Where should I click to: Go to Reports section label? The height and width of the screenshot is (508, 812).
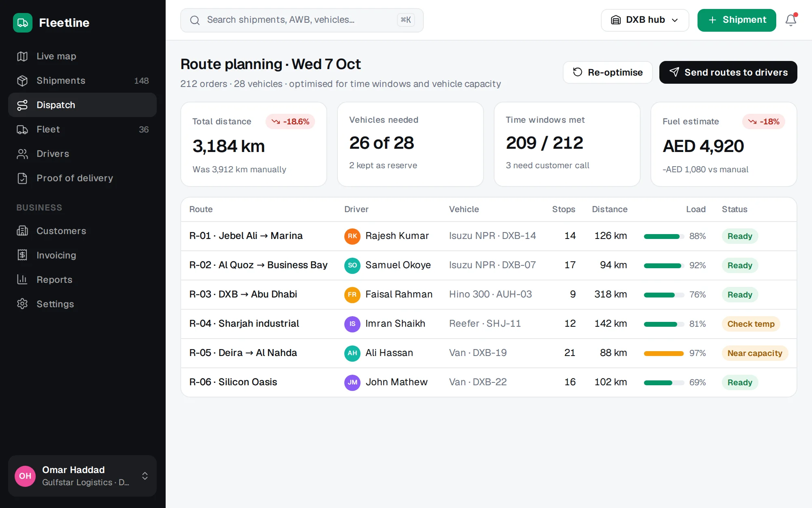coord(54,280)
